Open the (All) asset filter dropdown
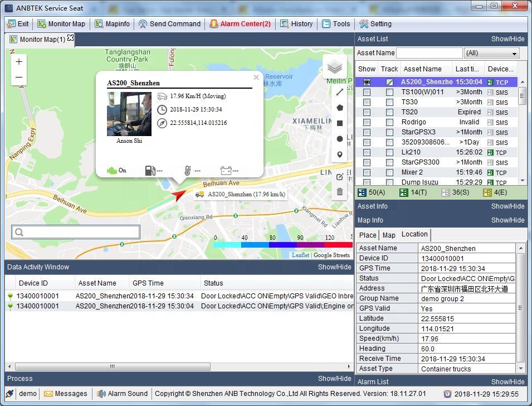The height and width of the screenshot is (406, 532). click(492, 53)
